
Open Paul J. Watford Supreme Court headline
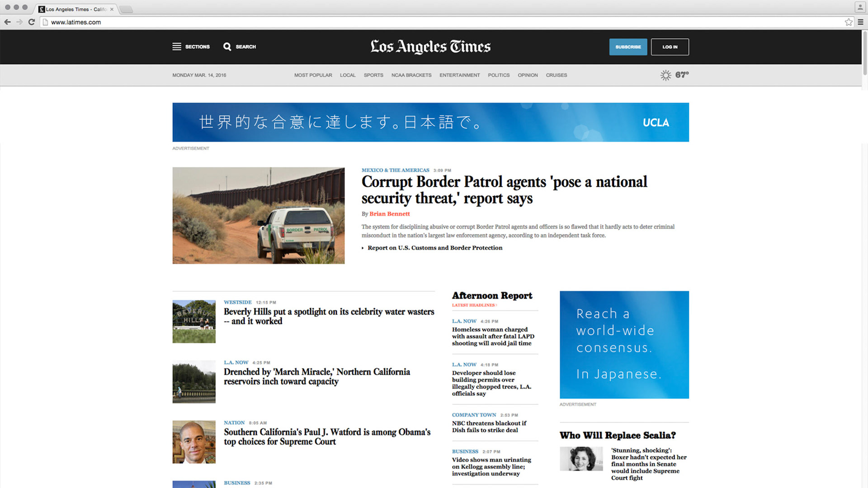point(327,437)
